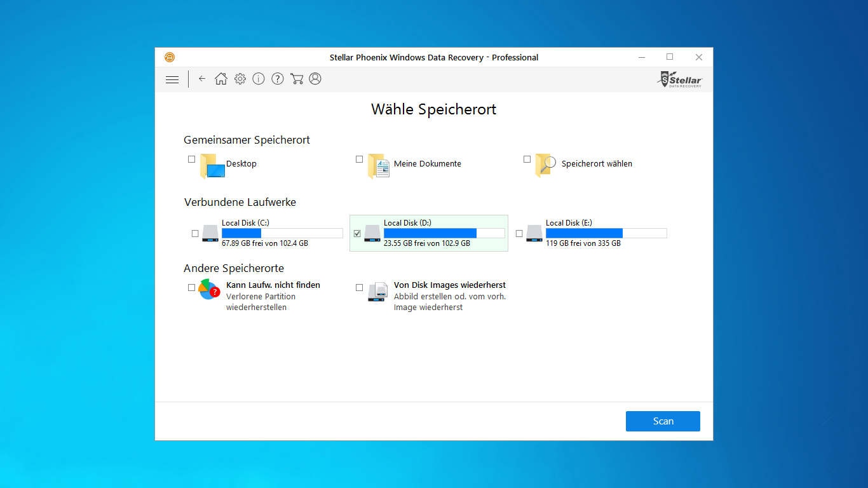Viewport: 868px width, 488px height.
Task: Uncheck the Local Disk (D:) checkbox
Action: click(357, 234)
